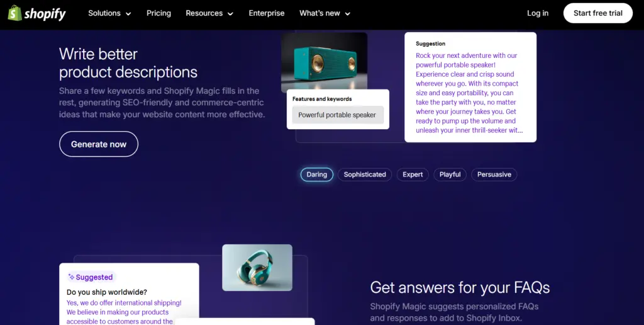Choose the Playful tone option
Image resolution: width=644 pixels, height=325 pixels.
450,174
